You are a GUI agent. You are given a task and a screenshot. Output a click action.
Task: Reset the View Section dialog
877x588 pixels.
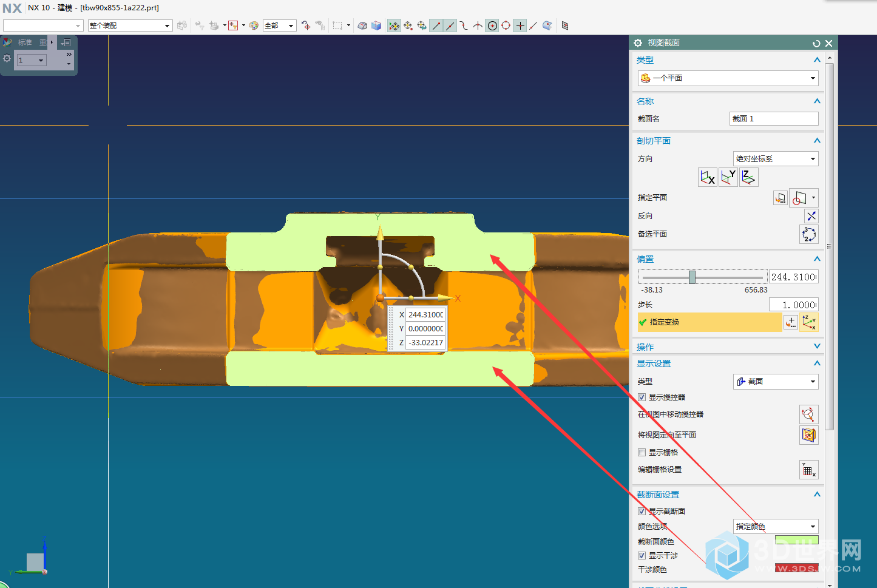click(816, 43)
